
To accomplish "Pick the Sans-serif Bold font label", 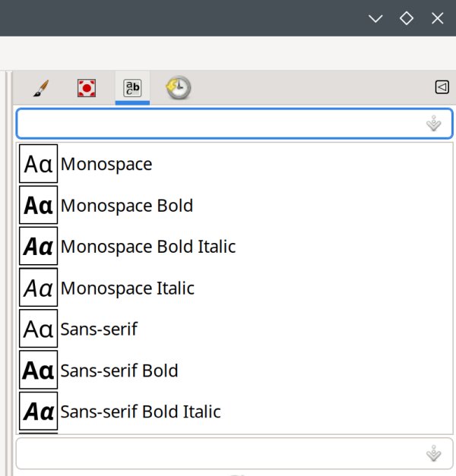I will tap(119, 370).
